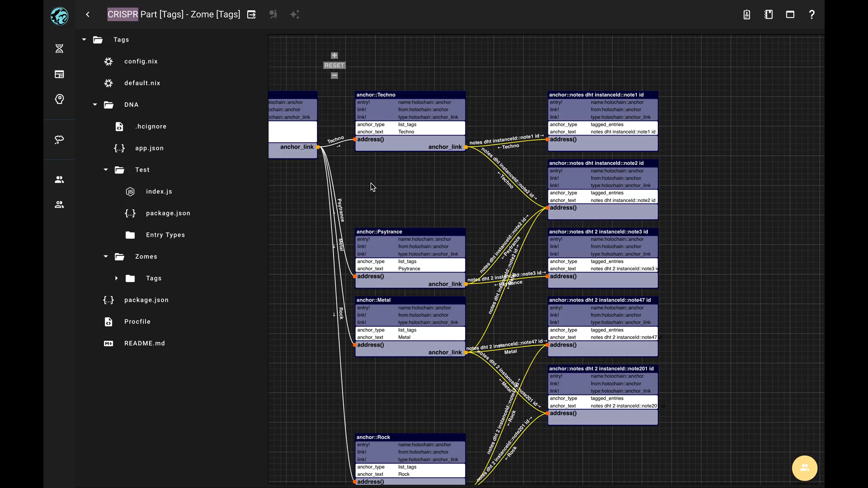Open the table layout sidebar icon
Image resolution: width=868 pixels, height=488 pixels.
click(x=59, y=74)
